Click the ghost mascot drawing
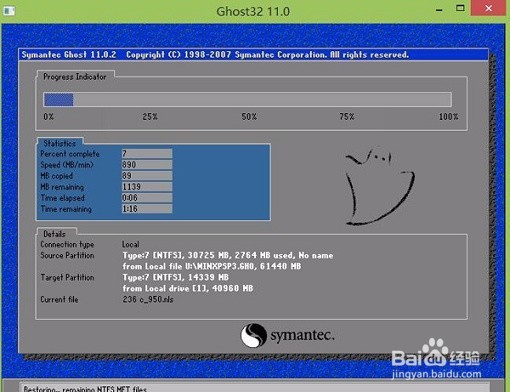 click(381, 186)
